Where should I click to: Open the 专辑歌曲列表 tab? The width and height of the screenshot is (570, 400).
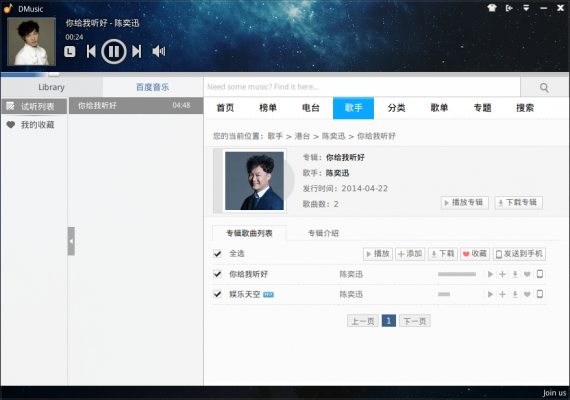point(249,233)
